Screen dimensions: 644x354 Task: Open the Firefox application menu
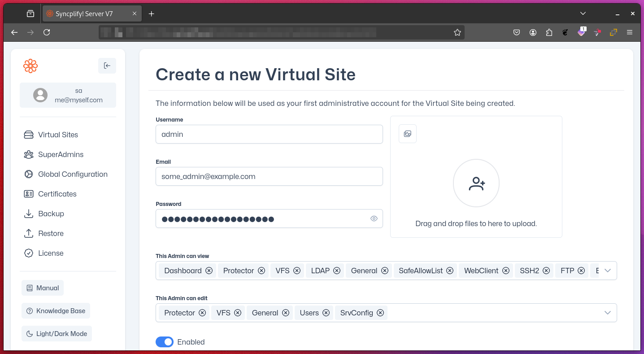coord(630,32)
